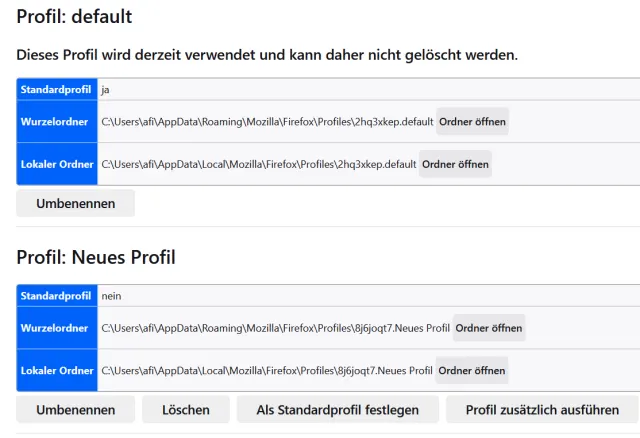Select the Roaming path ending in 8j6joqt7.Neues Profil
The height and width of the screenshot is (438, 640).
[x=275, y=328]
